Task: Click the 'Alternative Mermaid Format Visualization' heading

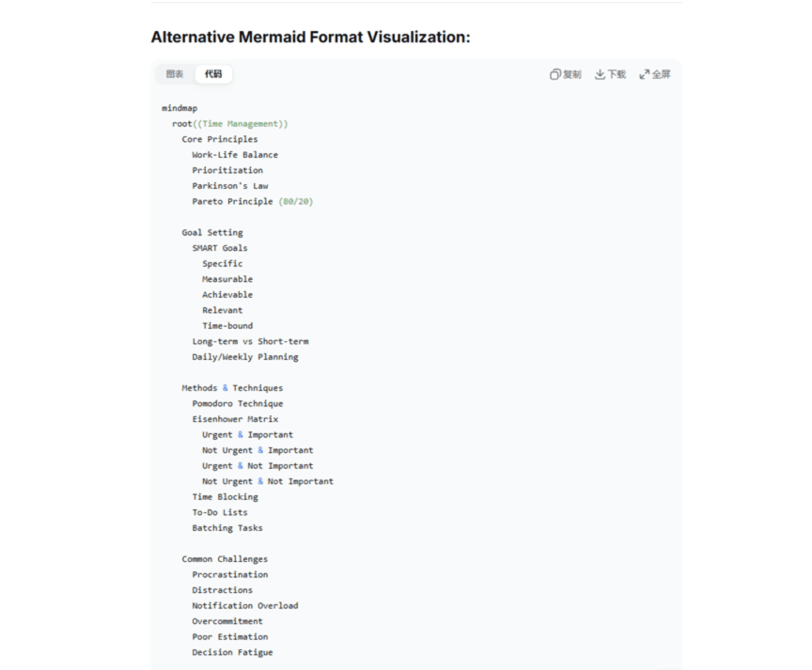Action: [310, 38]
